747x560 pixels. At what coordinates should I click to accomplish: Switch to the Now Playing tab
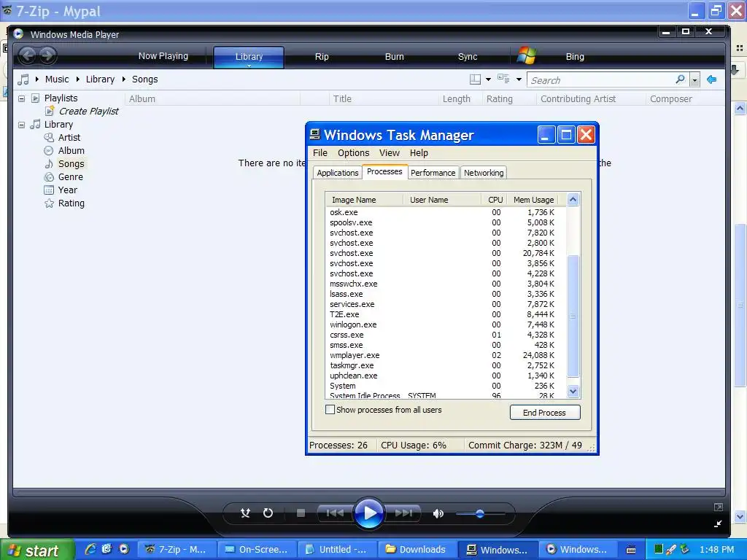[163, 56]
